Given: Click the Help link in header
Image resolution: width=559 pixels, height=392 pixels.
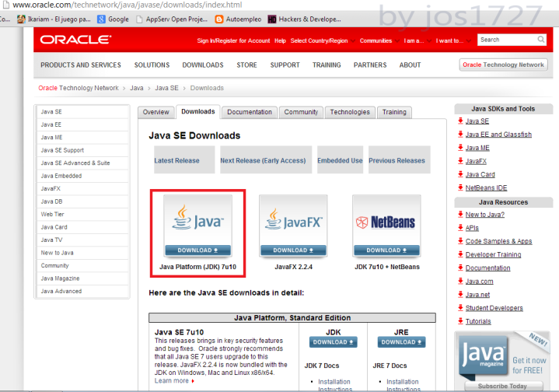Looking at the screenshot, I should click(280, 40).
